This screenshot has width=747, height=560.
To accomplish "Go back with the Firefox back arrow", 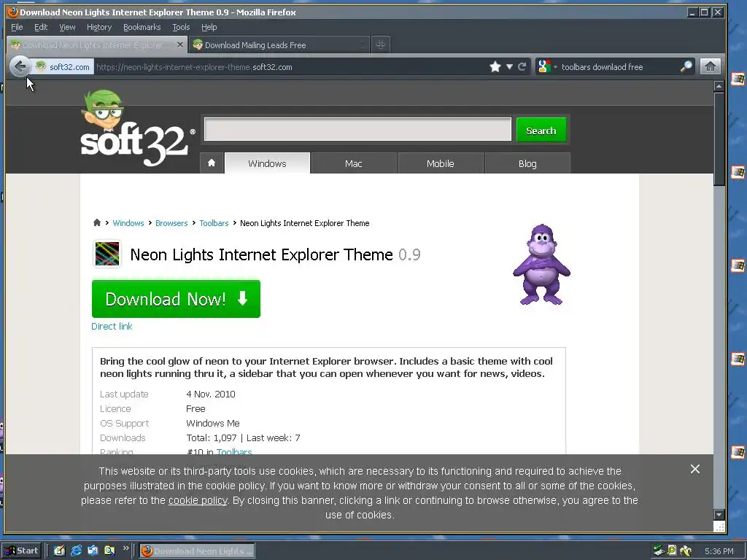I will [20, 66].
